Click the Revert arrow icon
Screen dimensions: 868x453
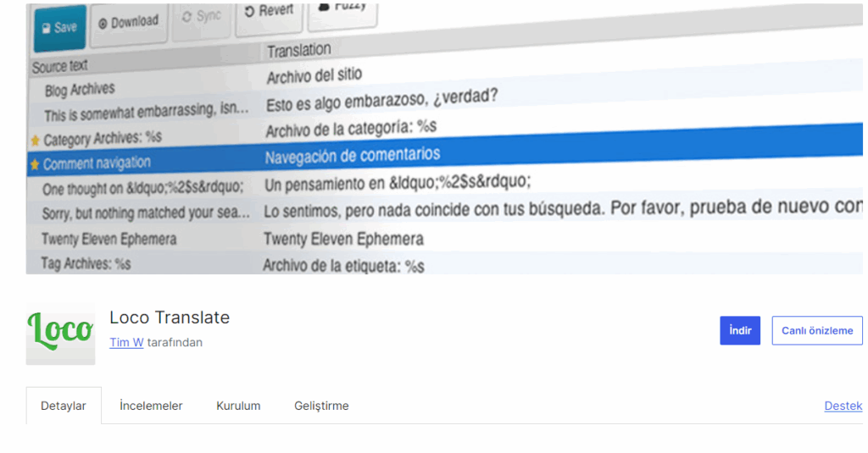point(249,12)
